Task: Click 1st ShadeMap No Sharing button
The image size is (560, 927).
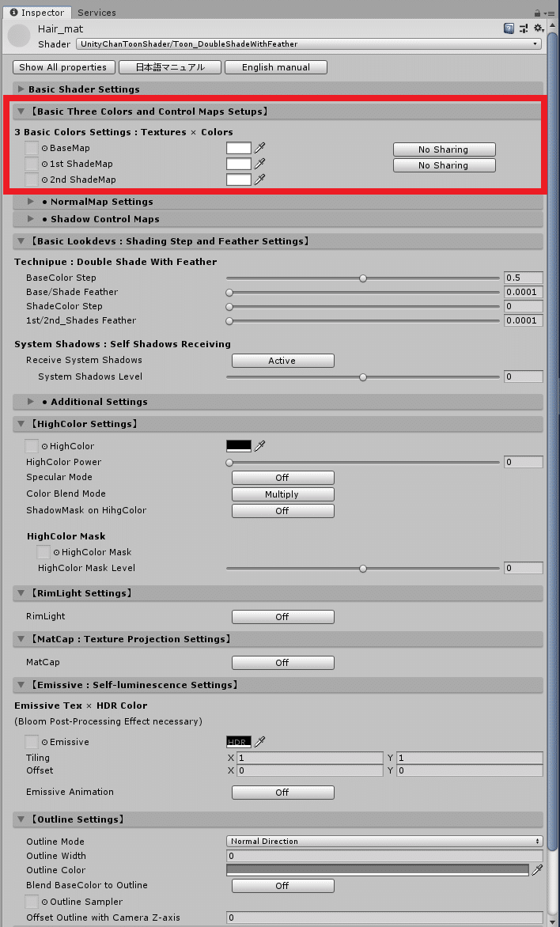Action: click(x=444, y=165)
